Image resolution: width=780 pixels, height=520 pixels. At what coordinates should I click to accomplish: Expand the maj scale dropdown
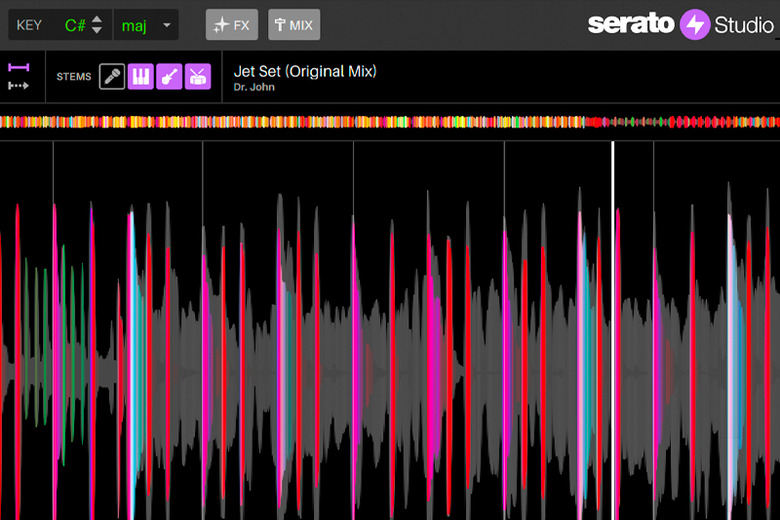click(166, 25)
